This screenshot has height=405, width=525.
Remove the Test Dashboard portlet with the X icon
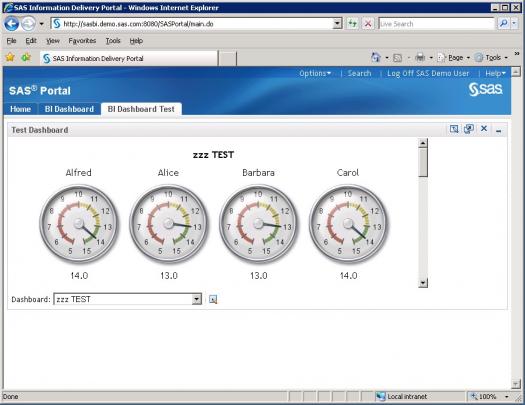(x=484, y=129)
